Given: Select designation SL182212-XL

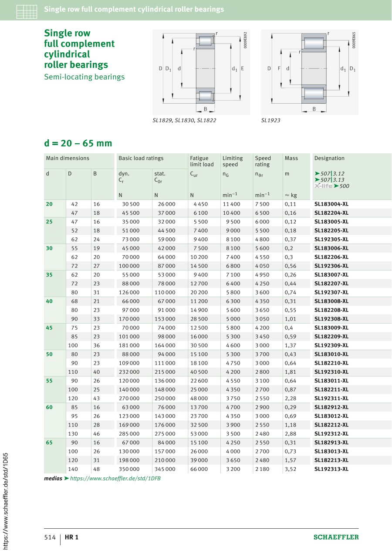Looking at the screenshot, I should pyautogui.click(x=331, y=425).
